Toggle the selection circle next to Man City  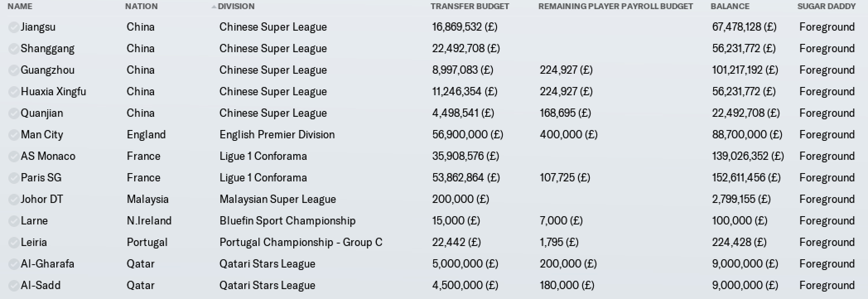14,135
